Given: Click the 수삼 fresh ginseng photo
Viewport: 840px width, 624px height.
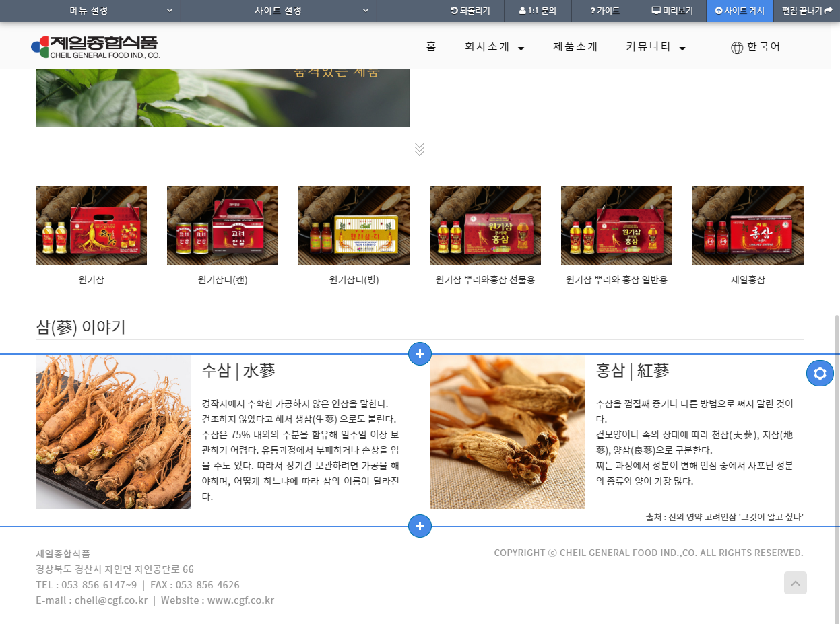Looking at the screenshot, I should (x=113, y=432).
